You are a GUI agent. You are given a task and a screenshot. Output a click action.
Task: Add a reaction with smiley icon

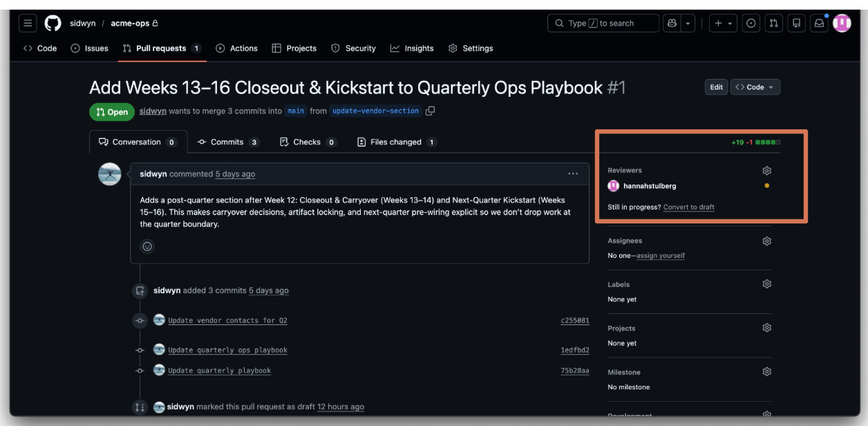click(147, 246)
